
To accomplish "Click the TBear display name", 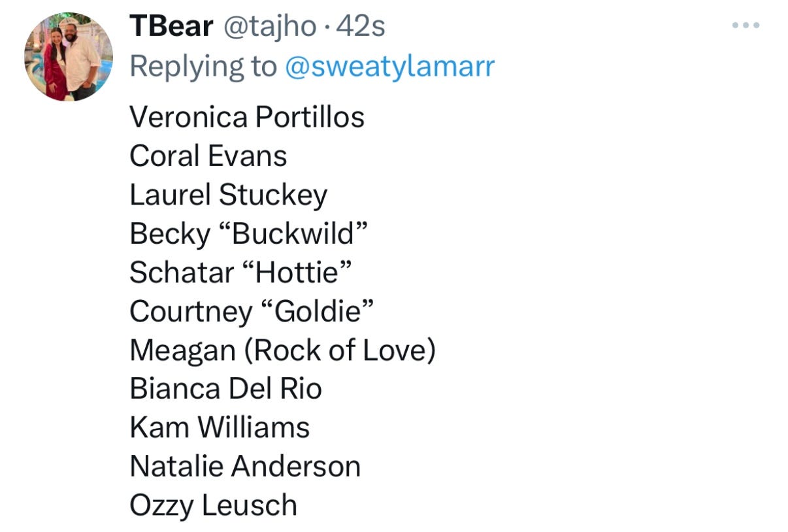I will [x=172, y=27].
